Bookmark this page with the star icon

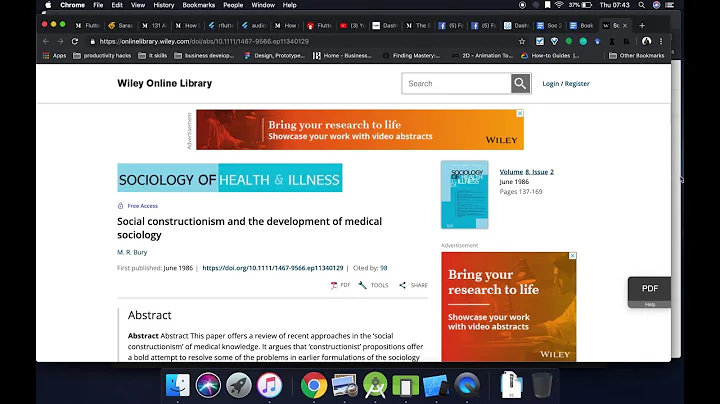coord(522,41)
